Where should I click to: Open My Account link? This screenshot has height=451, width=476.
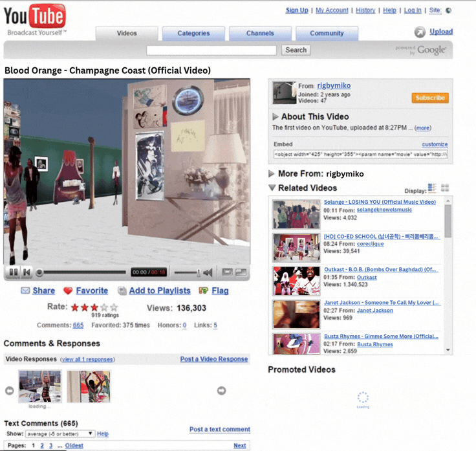coord(332,10)
